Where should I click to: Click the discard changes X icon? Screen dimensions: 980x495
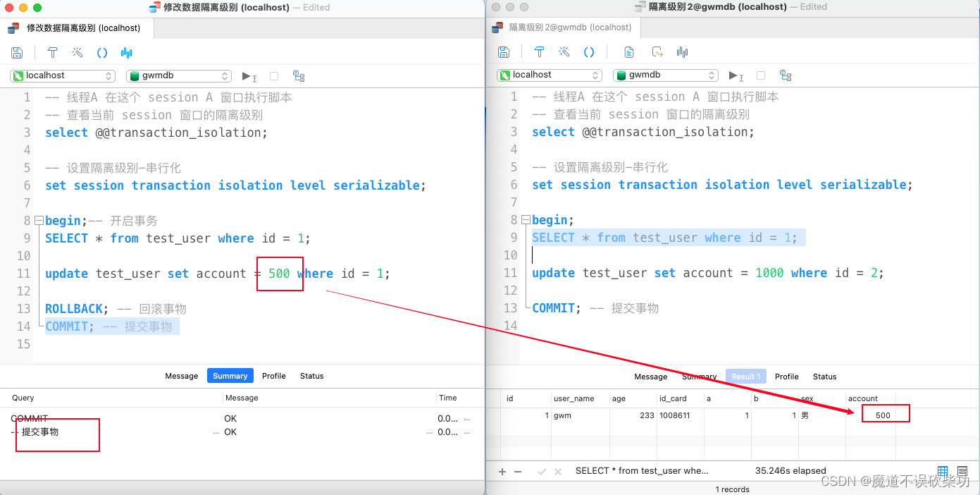(x=558, y=471)
